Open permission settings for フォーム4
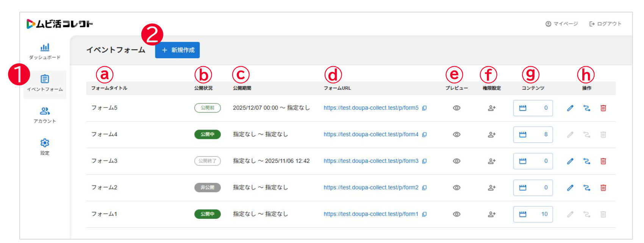The image size is (644, 243). [x=492, y=134]
